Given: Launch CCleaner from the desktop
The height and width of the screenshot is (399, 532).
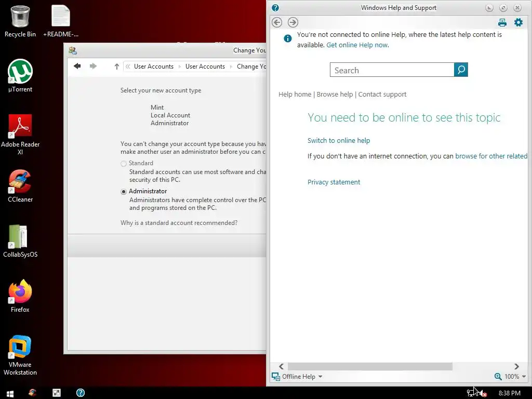Looking at the screenshot, I should pyautogui.click(x=20, y=186).
